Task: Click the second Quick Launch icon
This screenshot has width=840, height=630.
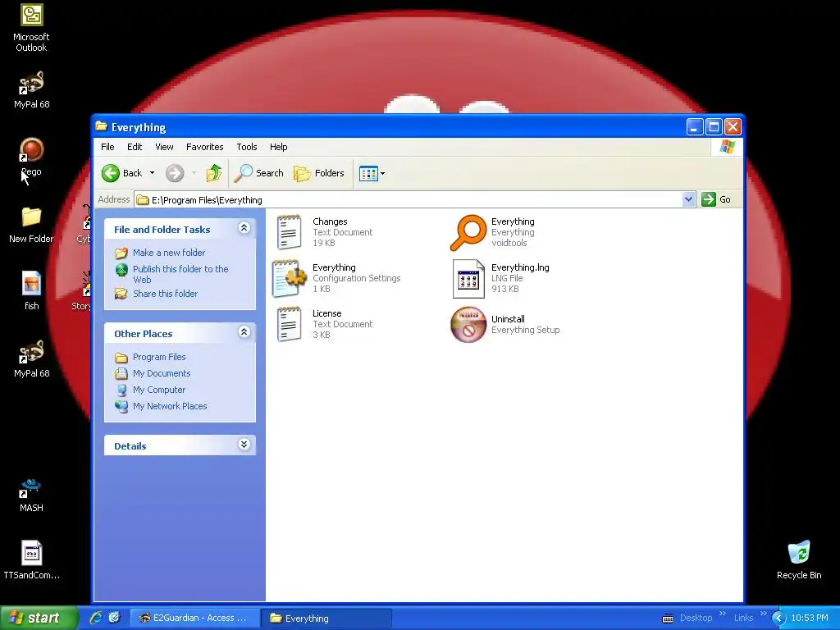Action: pyautogui.click(x=115, y=618)
